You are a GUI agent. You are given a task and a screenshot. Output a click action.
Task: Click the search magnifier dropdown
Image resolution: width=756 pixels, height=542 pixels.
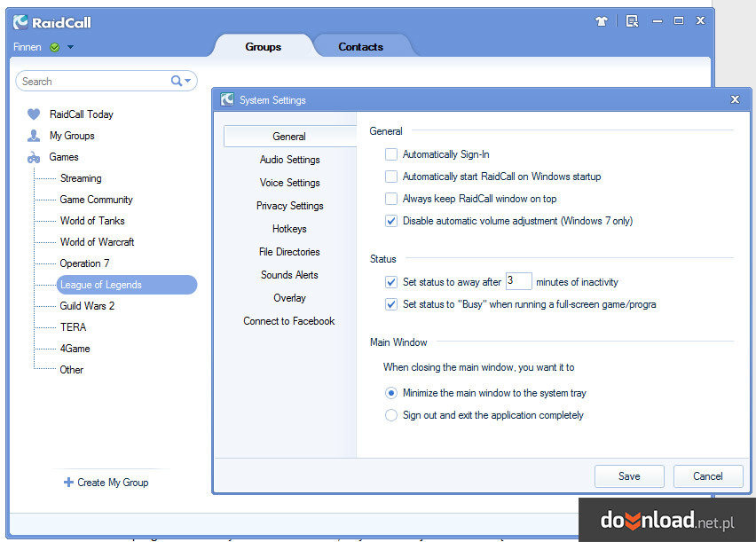181,81
